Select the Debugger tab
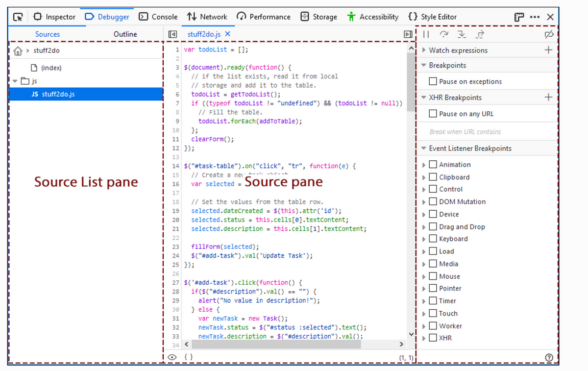The height and width of the screenshot is (371, 588). pyautogui.click(x=107, y=17)
